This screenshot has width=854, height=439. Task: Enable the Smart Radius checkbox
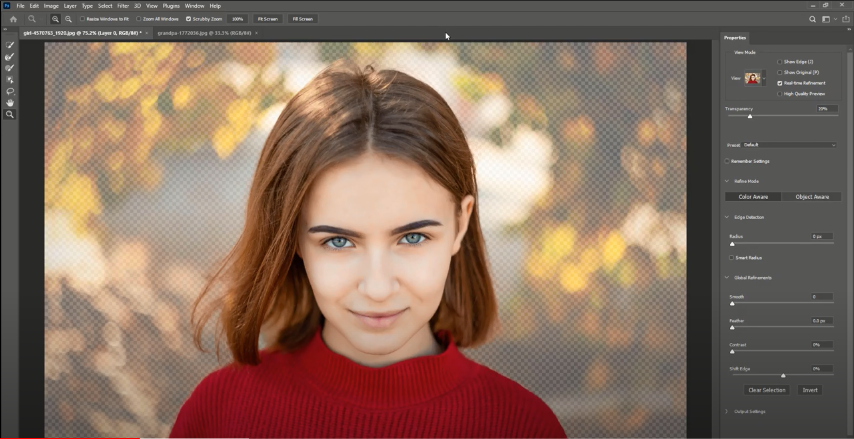tap(732, 257)
